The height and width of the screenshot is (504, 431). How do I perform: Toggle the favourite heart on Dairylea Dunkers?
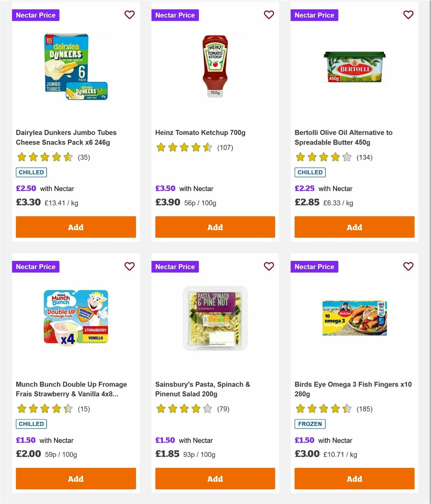pyautogui.click(x=129, y=15)
